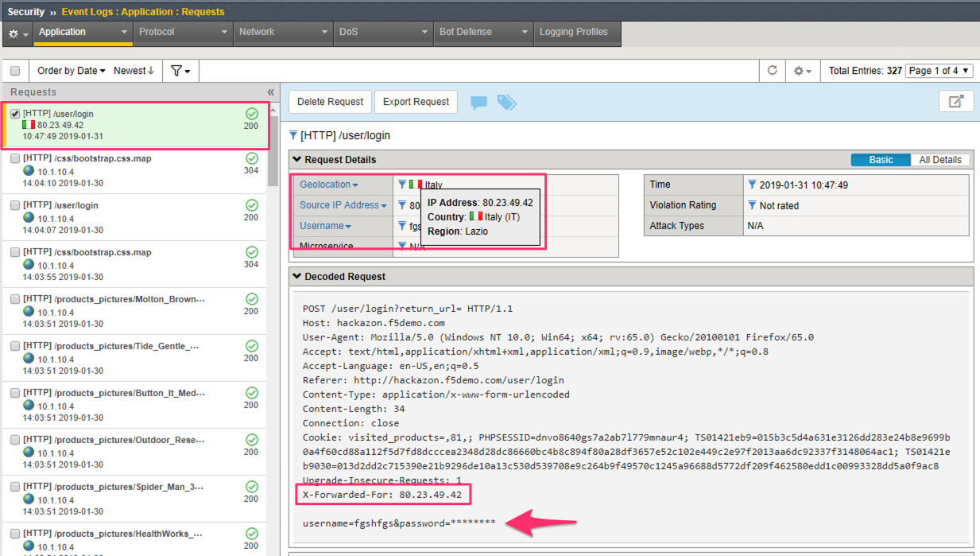Click green status icon of Spider_Man request
Viewport: 980px width, 556px height.
tap(251, 487)
